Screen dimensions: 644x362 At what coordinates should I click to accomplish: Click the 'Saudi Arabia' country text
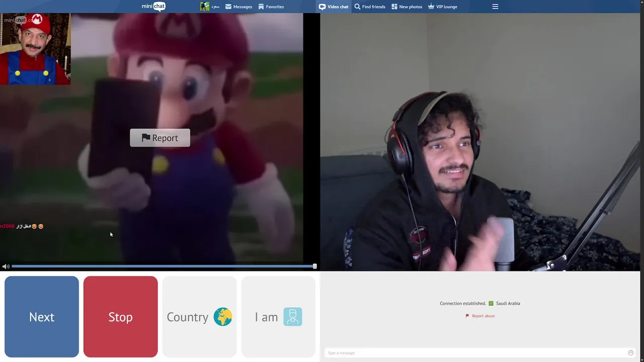pyautogui.click(x=508, y=303)
